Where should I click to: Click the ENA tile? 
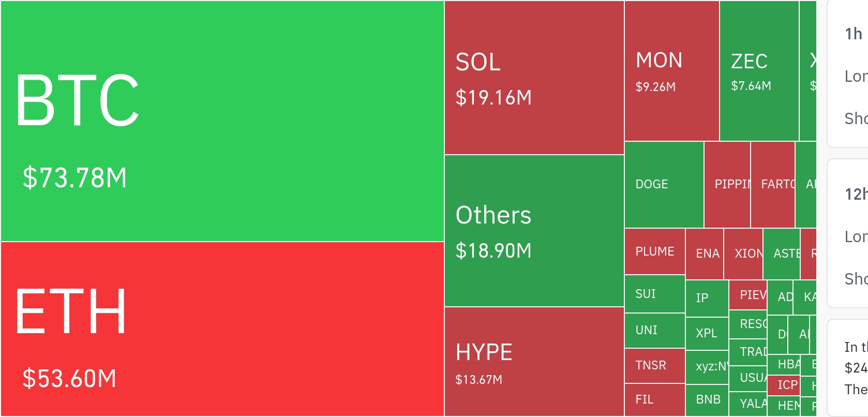[x=704, y=254]
